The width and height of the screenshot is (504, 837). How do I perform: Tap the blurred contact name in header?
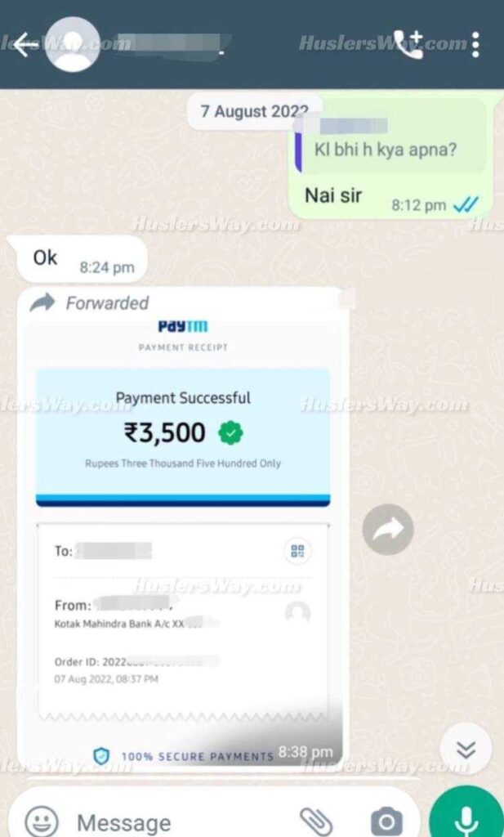point(168,44)
